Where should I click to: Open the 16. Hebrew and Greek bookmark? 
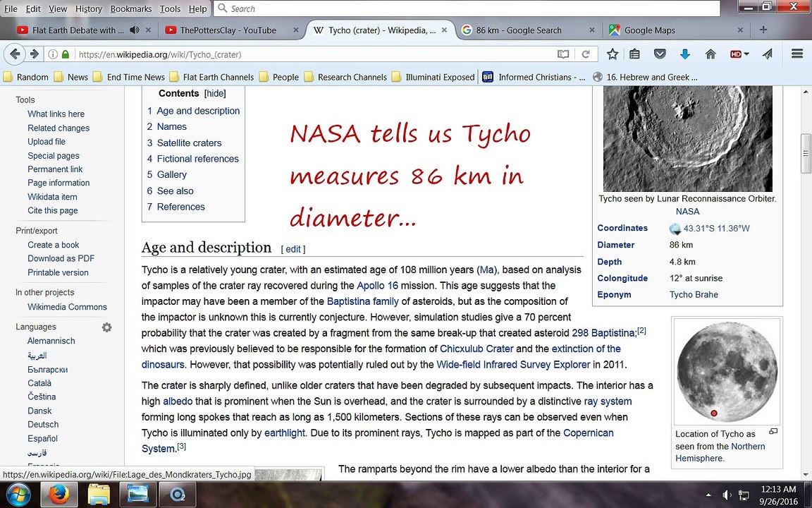(645, 77)
